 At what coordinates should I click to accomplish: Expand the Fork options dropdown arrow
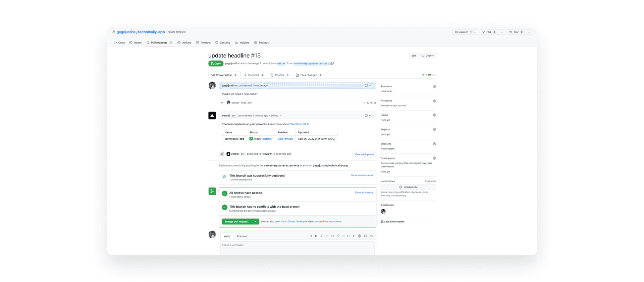pyautogui.click(x=502, y=32)
